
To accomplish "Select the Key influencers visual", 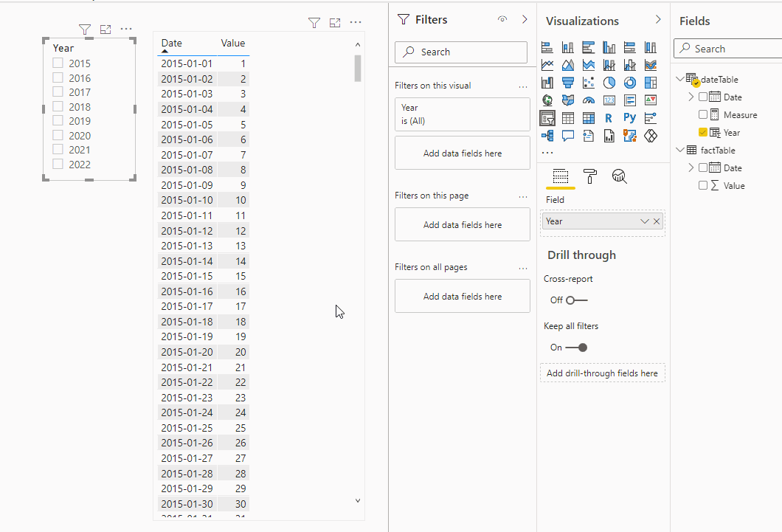I will pyautogui.click(x=651, y=118).
